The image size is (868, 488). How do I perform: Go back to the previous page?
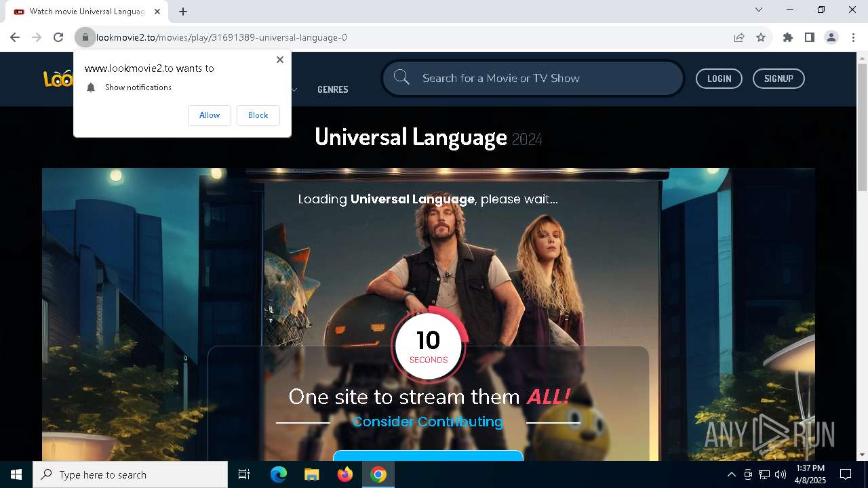pyautogui.click(x=15, y=37)
